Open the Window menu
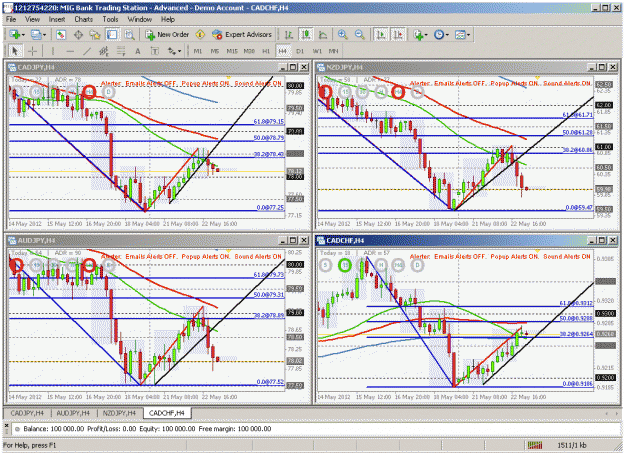Image resolution: width=625 pixels, height=453 pixels. (x=140, y=19)
